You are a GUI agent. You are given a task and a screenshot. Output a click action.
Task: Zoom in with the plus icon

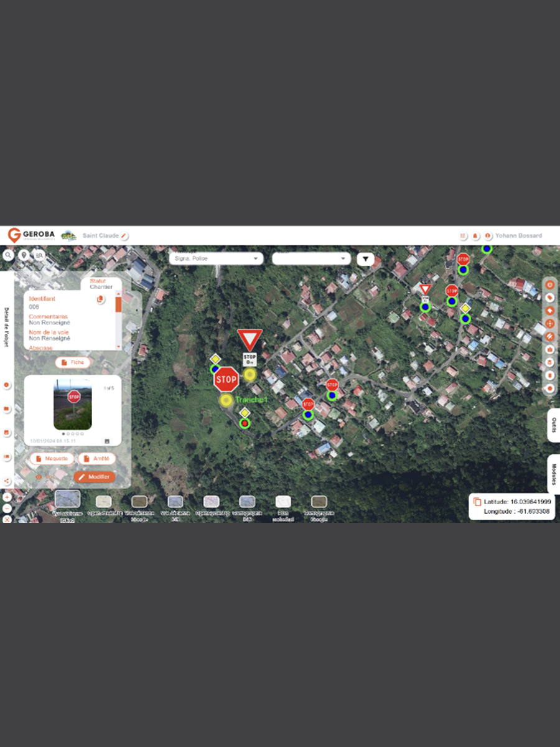[x=7, y=497]
